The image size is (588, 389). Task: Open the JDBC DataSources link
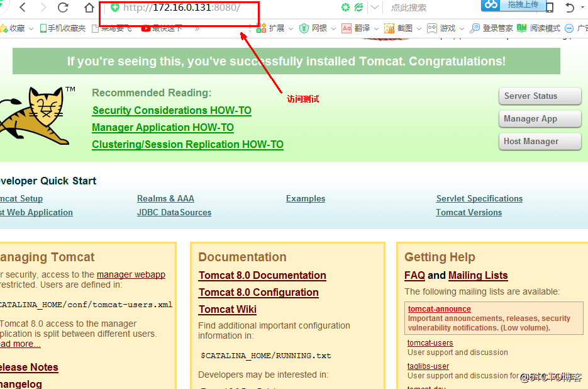[x=174, y=213]
